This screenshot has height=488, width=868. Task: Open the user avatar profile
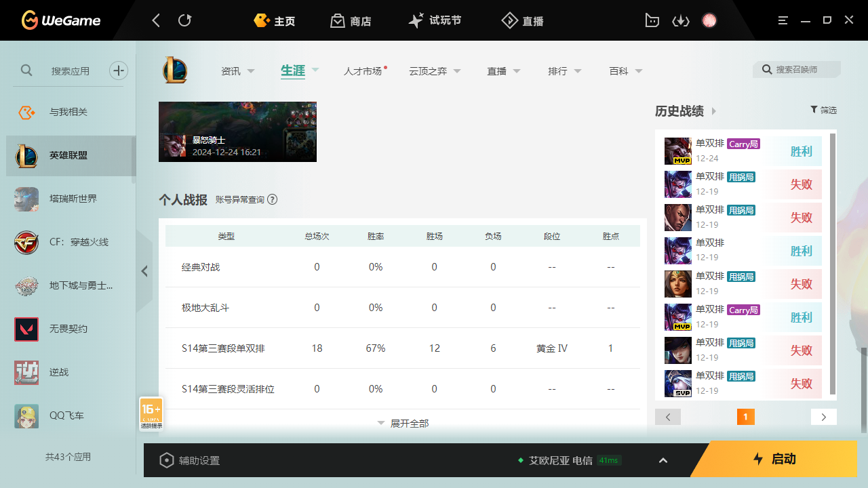pyautogui.click(x=709, y=20)
